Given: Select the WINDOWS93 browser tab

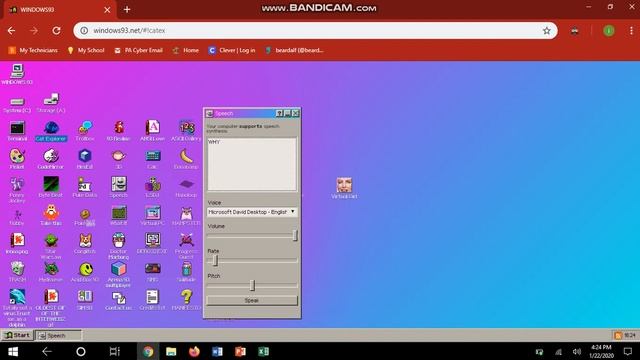Looking at the screenshot, I should [60, 10].
